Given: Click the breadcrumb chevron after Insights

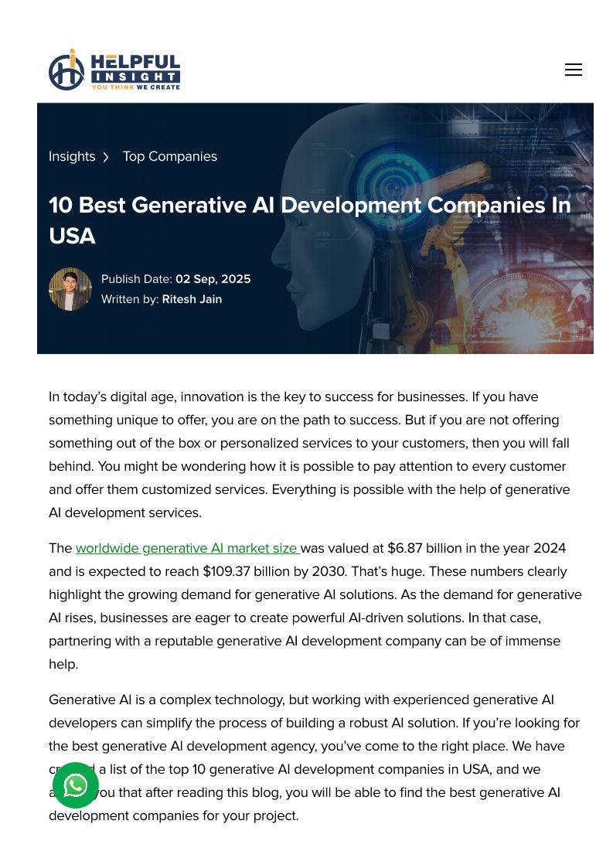Looking at the screenshot, I should (x=106, y=157).
